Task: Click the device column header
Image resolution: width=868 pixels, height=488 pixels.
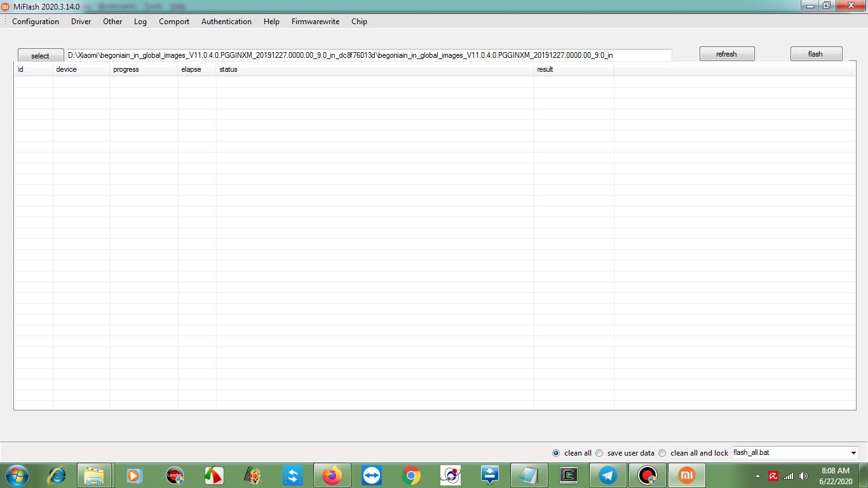Action: tap(81, 69)
